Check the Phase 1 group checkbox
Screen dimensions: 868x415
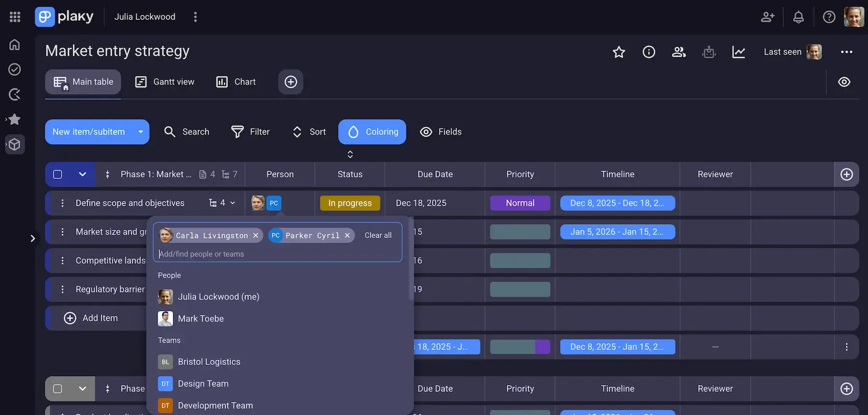coord(57,174)
